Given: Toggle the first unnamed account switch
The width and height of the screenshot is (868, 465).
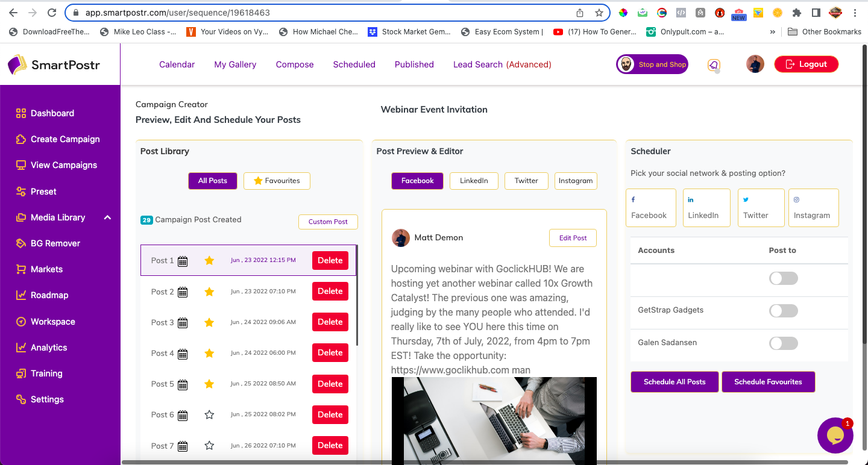Looking at the screenshot, I should (784, 278).
